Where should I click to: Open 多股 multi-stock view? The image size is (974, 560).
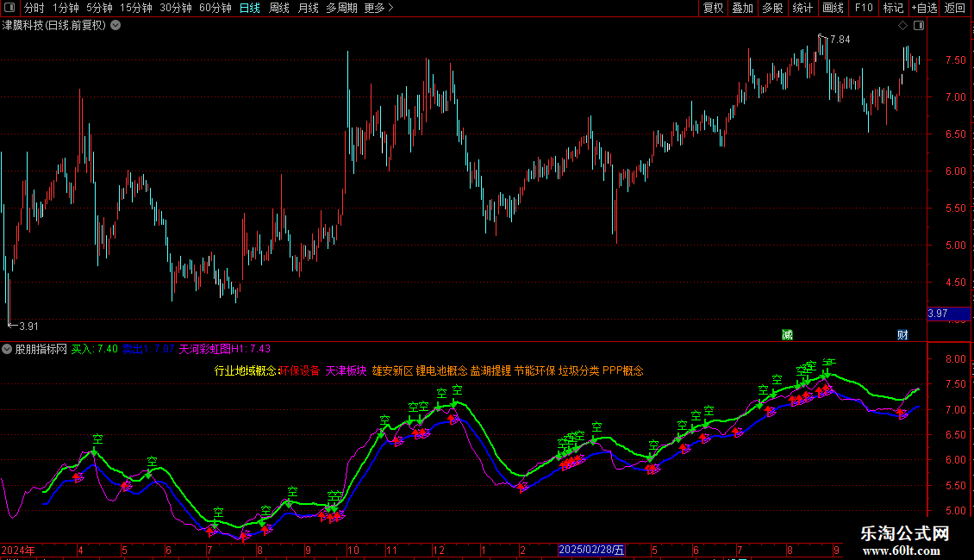click(x=772, y=8)
